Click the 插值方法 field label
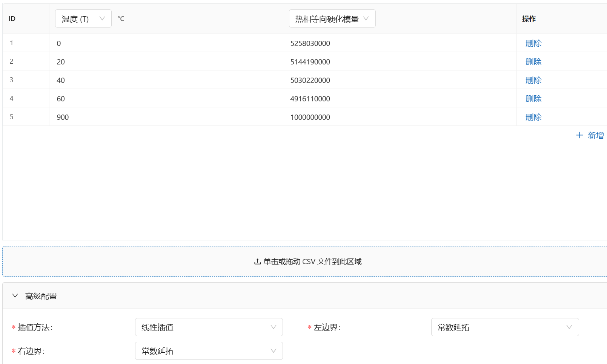Viewport: 607px width, 364px height. (x=35, y=327)
